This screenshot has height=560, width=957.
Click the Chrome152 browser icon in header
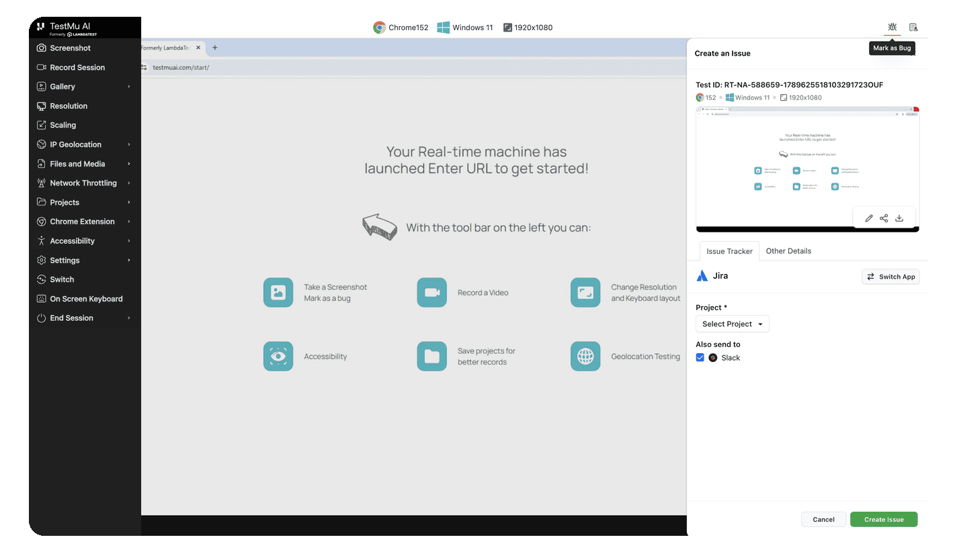click(380, 28)
